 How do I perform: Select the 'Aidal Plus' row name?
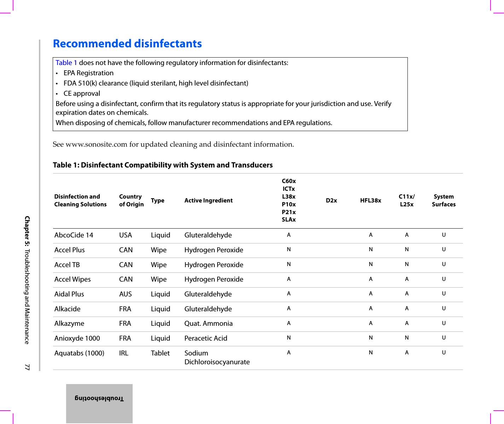pyautogui.click(x=69, y=294)
